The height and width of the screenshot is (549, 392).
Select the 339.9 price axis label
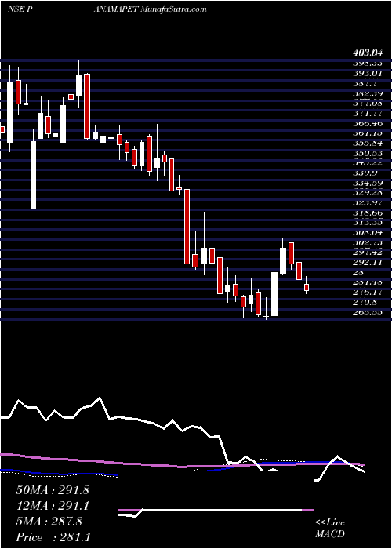365,173
